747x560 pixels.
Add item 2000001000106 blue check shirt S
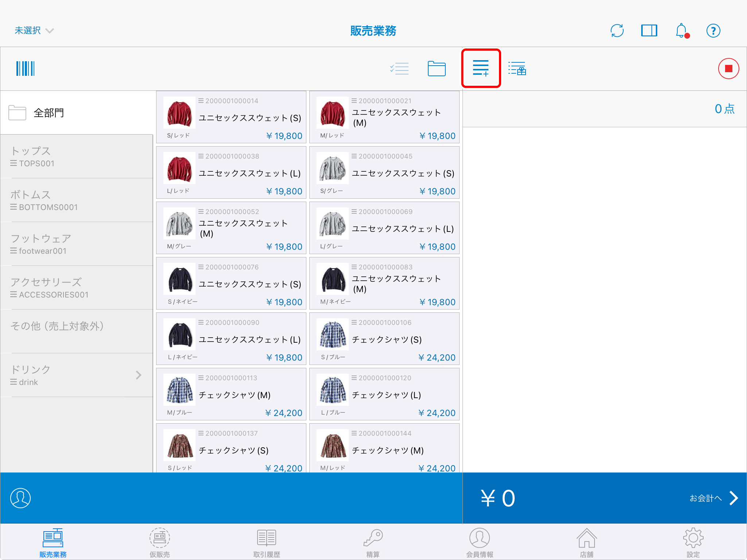(x=384, y=339)
